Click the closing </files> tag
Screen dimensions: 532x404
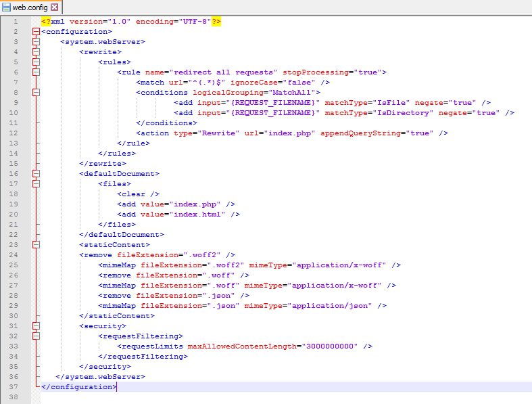tap(117, 224)
